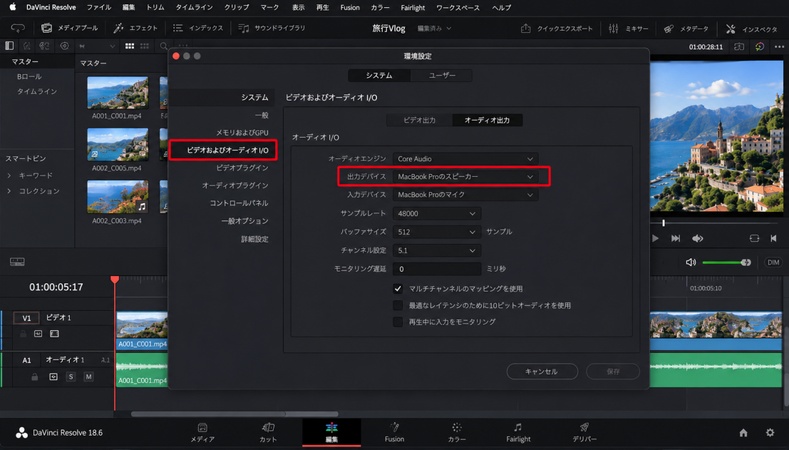Select the ユーザー preferences tab

click(442, 76)
